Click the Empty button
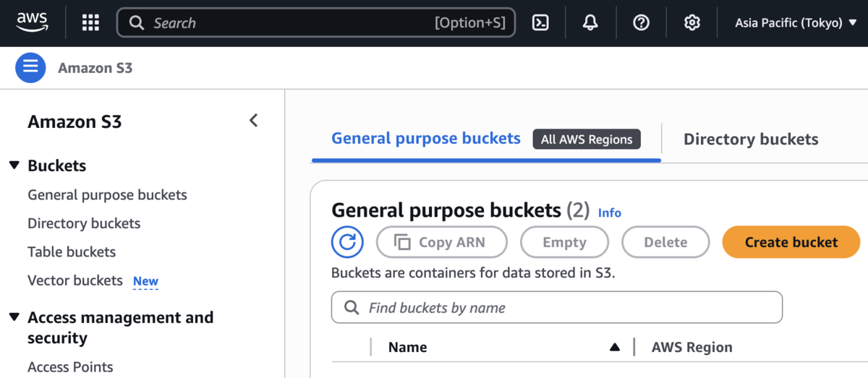Viewport: 868px width, 378px height. coord(564,242)
